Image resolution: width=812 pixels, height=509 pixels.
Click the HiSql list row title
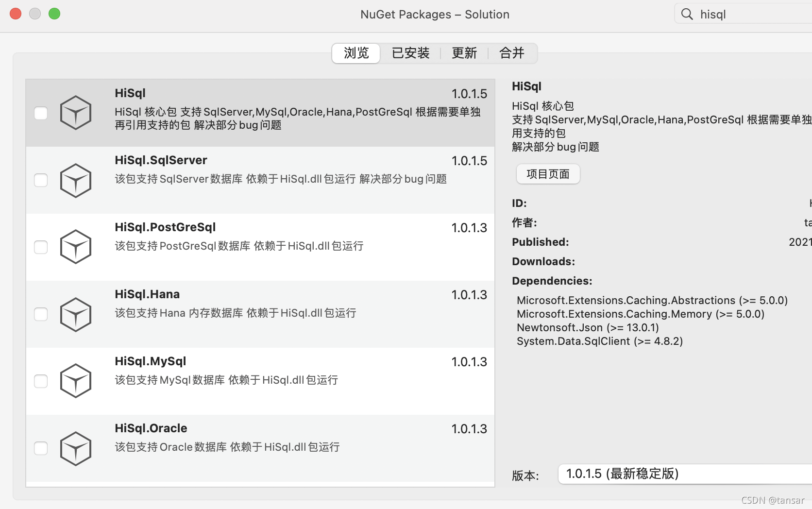click(130, 93)
